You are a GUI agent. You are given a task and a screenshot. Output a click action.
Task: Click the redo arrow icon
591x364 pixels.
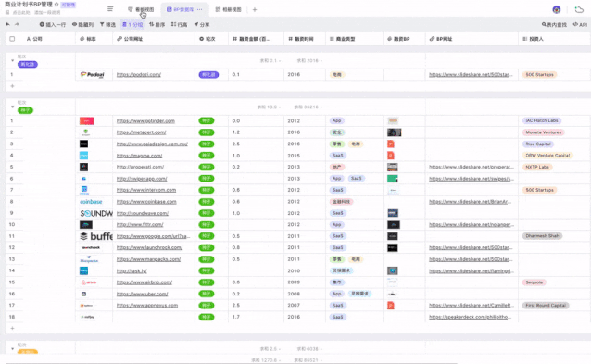(x=17, y=24)
